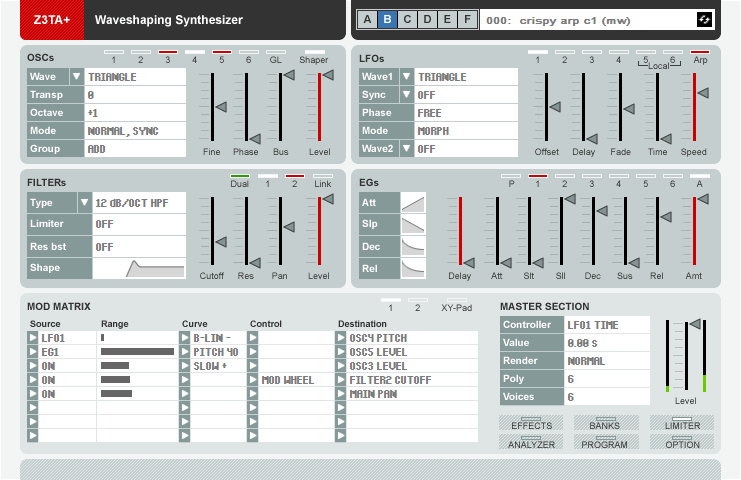Toggle the Arp LED in LFOs
741x480 pixels.
point(700,52)
